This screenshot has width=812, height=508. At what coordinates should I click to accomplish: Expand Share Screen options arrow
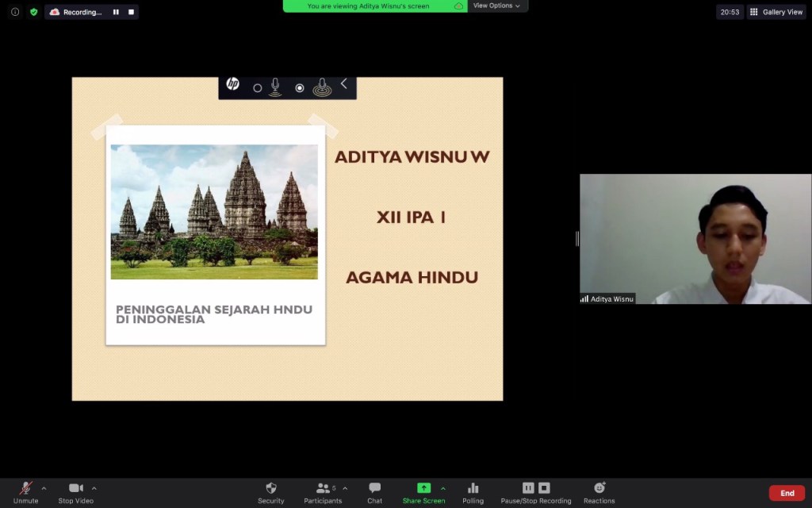443,488
